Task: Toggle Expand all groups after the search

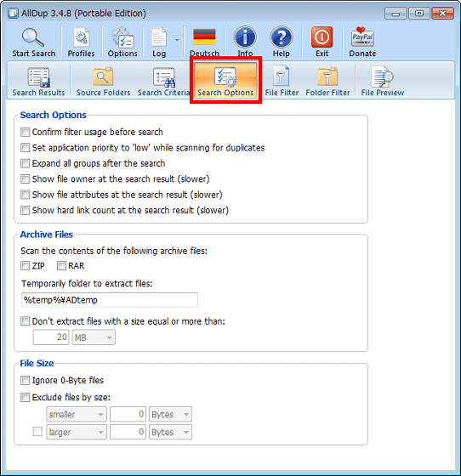Action: tap(25, 163)
